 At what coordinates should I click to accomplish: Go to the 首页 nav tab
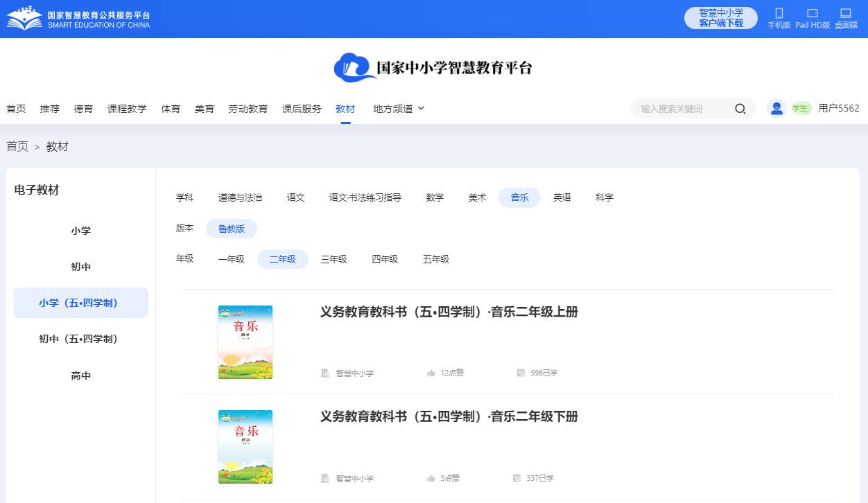click(x=16, y=109)
